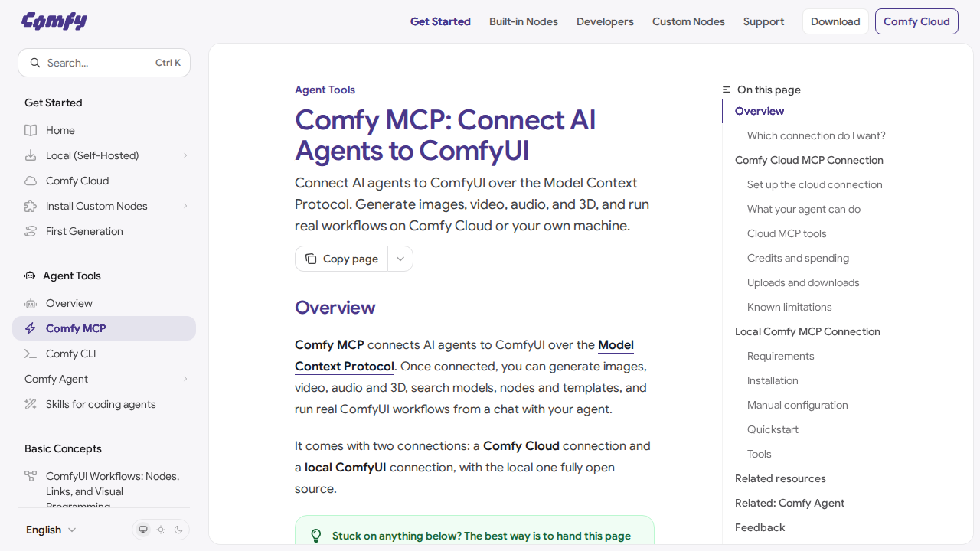Viewport: 980px width, 551px height.
Task: Open the Support tab
Action: [x=763, y=21]
